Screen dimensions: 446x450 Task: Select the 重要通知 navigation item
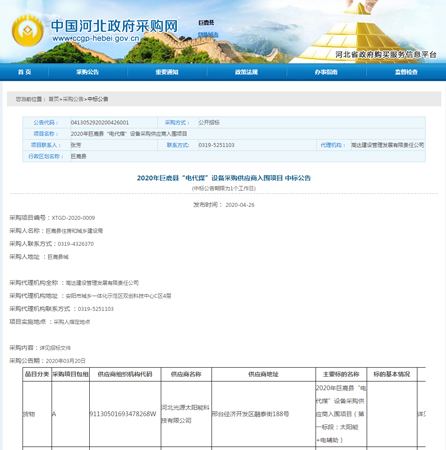(x=167, y=72)
